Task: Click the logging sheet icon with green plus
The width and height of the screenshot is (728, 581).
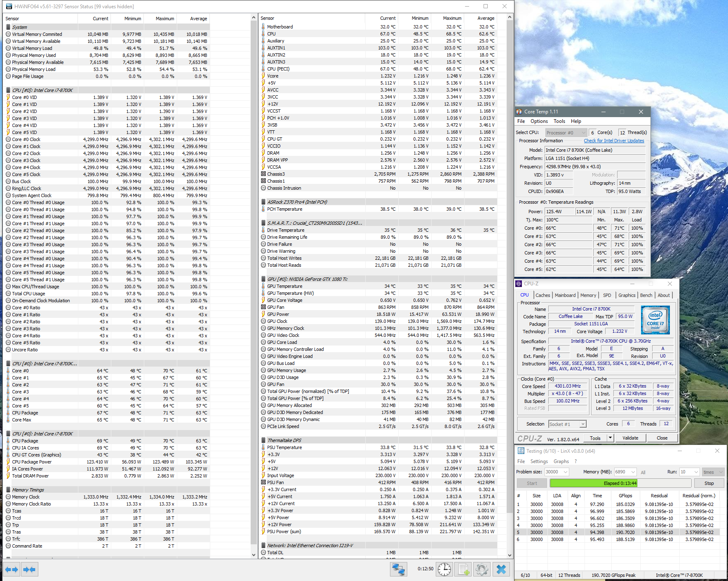Action: [x=463, y=569]
